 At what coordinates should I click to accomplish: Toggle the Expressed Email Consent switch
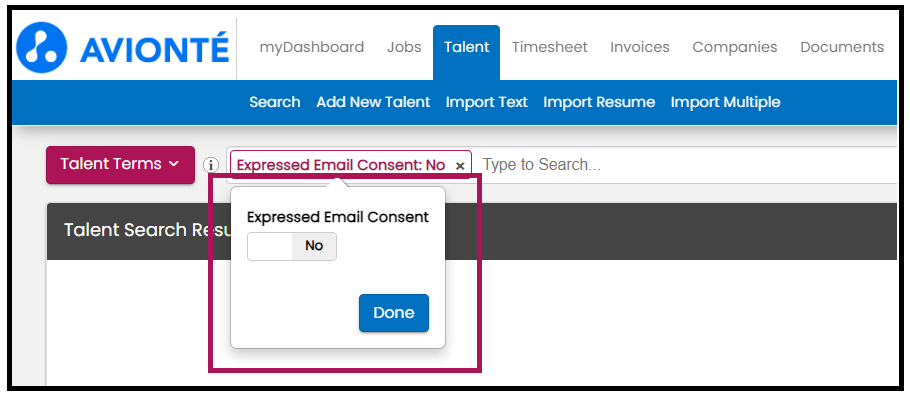pos(292,246)
